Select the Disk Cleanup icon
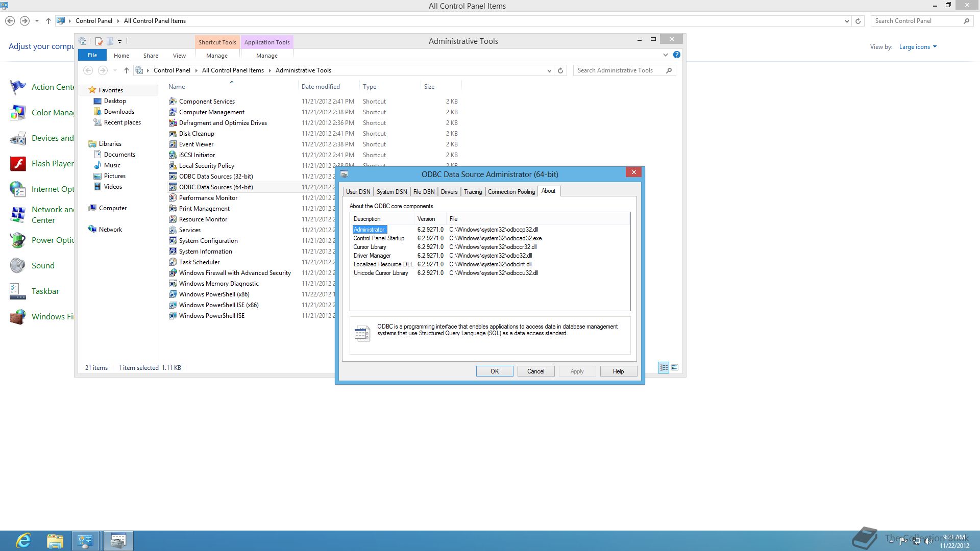Viewport: 980px width, 551px height. click(173, 134)
